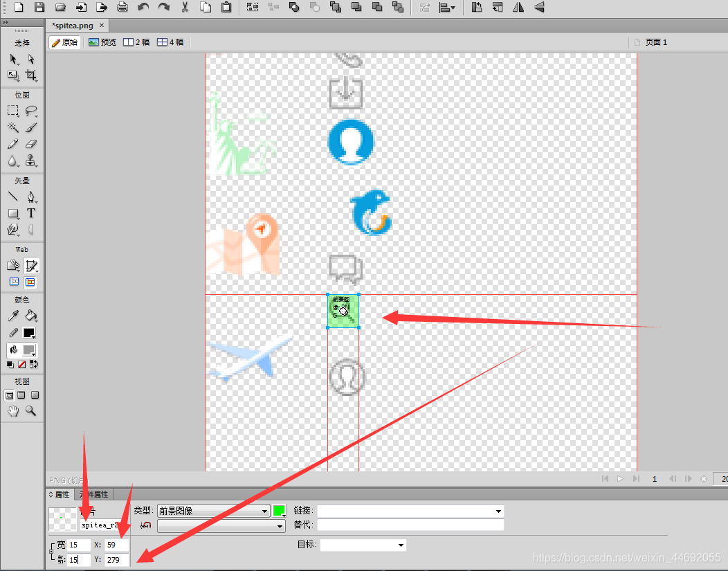Image resolution: width=728 pixels, height=571 pixels.
Task: Print the document
Action: click(122, 7)
